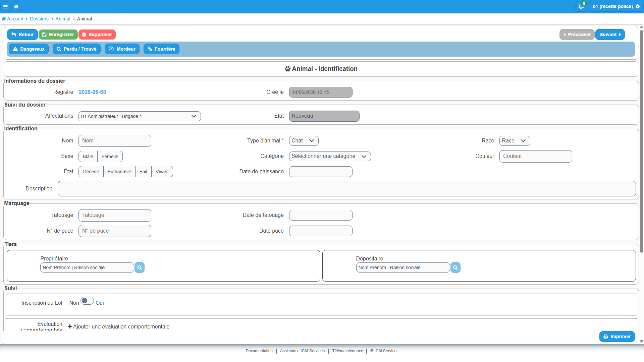Click the N° de puce input field
The image size is (644, 362).
pos(115,231)
